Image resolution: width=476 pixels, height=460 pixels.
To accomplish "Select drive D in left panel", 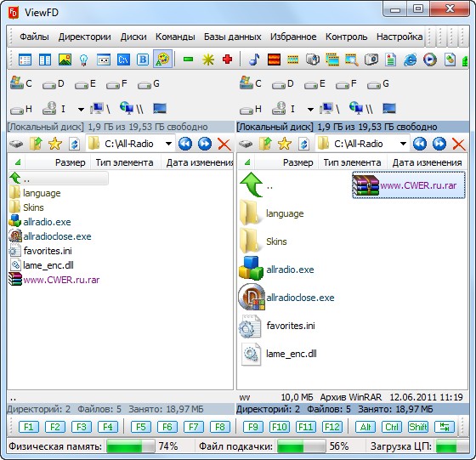I will [54, 84].
